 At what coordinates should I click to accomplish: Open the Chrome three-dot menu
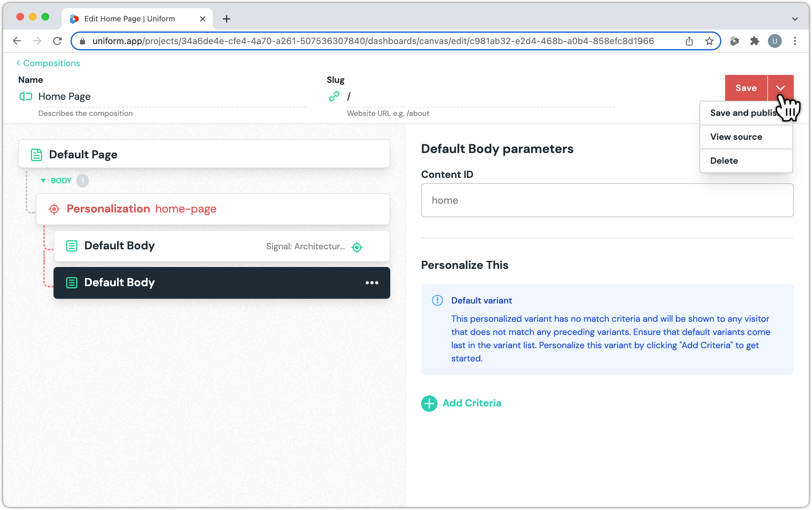[x=795, y=41]
